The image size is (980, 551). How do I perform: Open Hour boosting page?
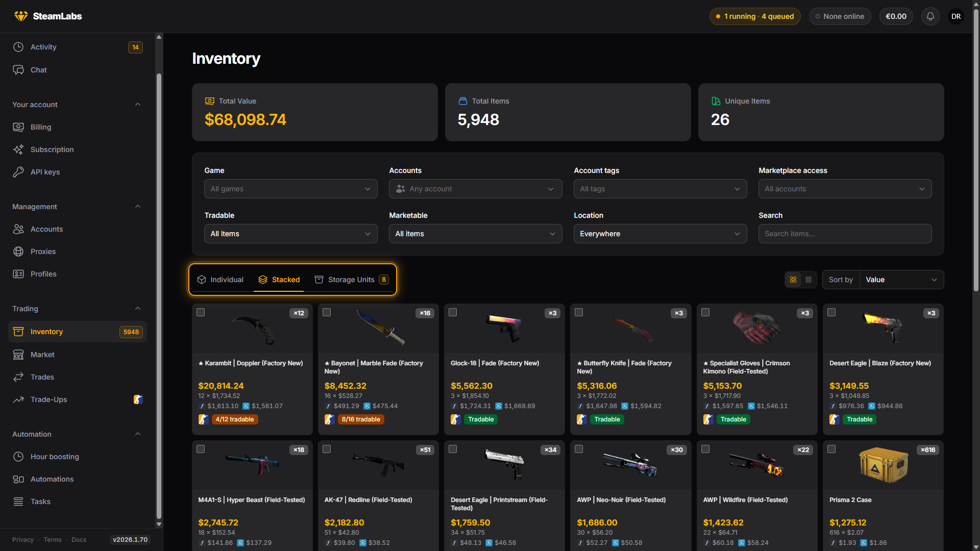[78, 457]
